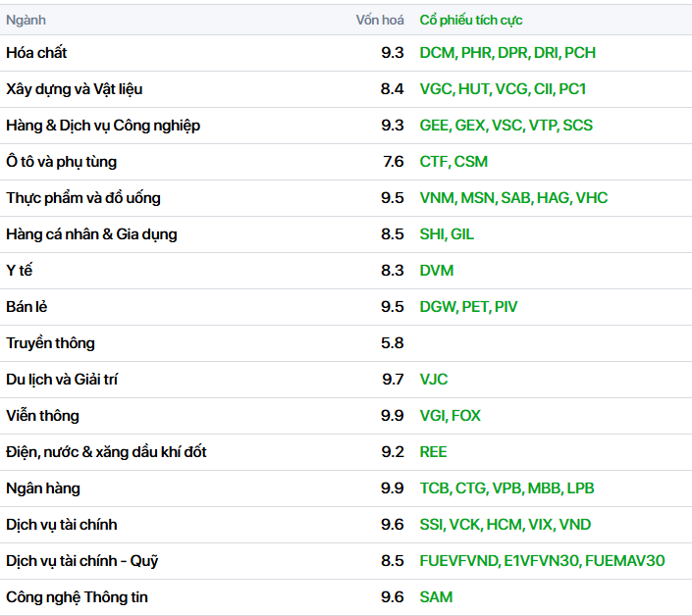692x616 pixels.
Task: Select the FUEVFVND fund ticker
Action: (x=458, y=561)
